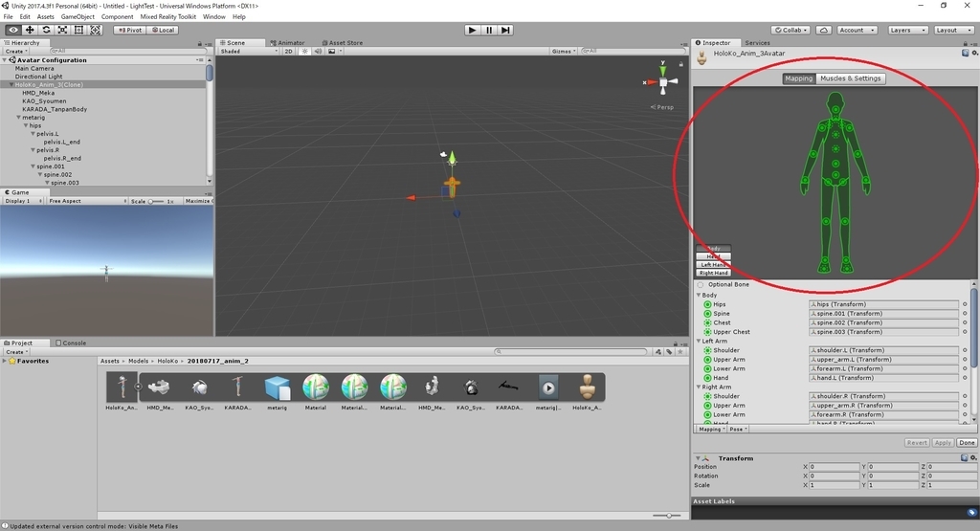The image size is (980, 531).
Task: Adjust the project icon size slider
Action: pos(667,516)
